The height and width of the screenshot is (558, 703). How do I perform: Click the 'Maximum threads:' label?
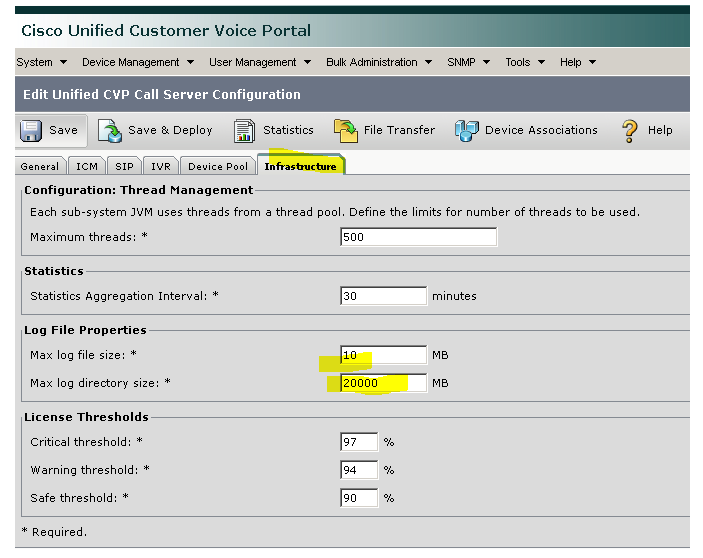pyautogui.click(x=83, y=237)
